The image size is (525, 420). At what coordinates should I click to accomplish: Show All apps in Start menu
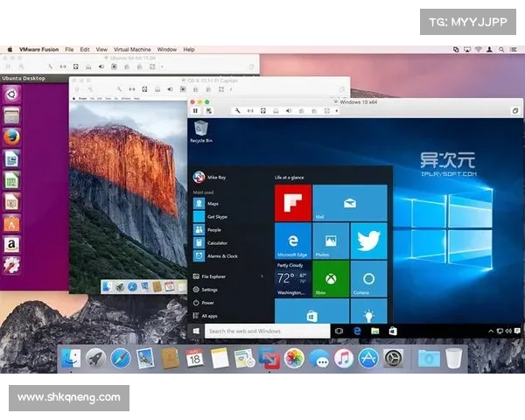[206, 316]
